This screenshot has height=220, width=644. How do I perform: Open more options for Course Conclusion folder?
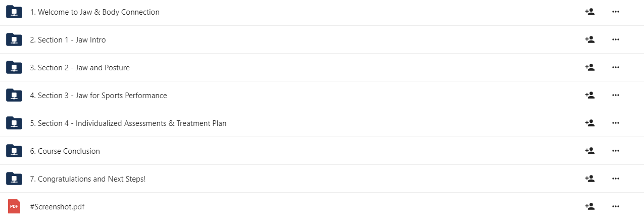pos(615,151)
